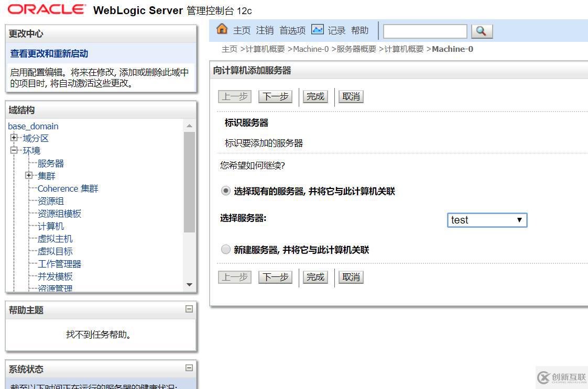Click 注销 to log out
Image resolution: width=588 pixels, height=389 pixels.
pos(265,30)
